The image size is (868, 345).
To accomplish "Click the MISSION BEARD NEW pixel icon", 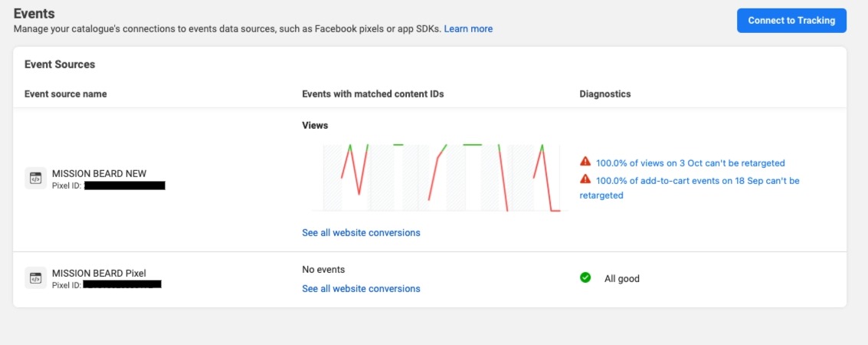I will point(35,179).
